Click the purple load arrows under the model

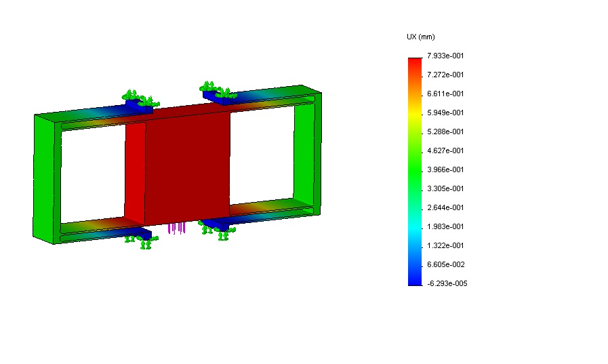point(176,228)
